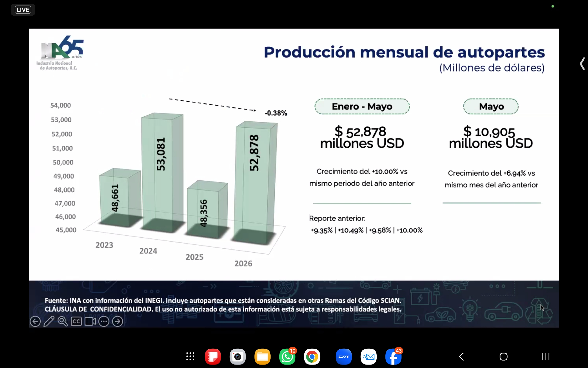This screenshot has width=588, height=368.
Task: Open the yellow Files folder app
Action: pos(262,357)
